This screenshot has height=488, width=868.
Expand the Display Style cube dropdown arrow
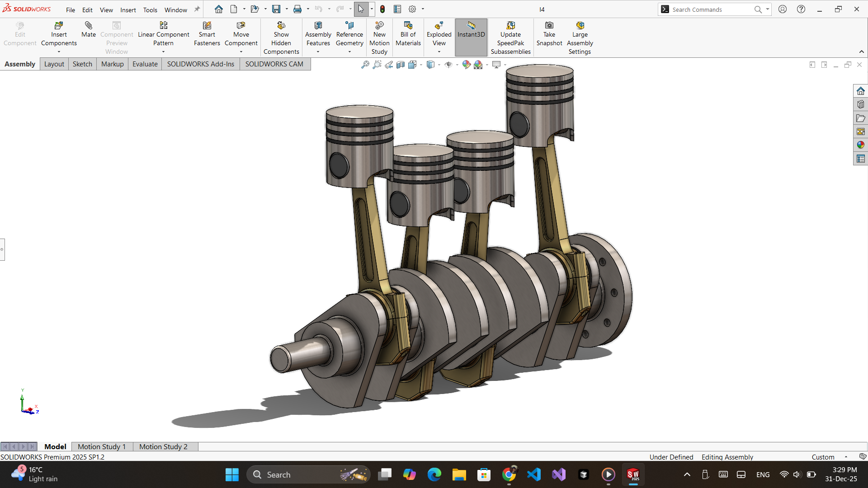439,65
